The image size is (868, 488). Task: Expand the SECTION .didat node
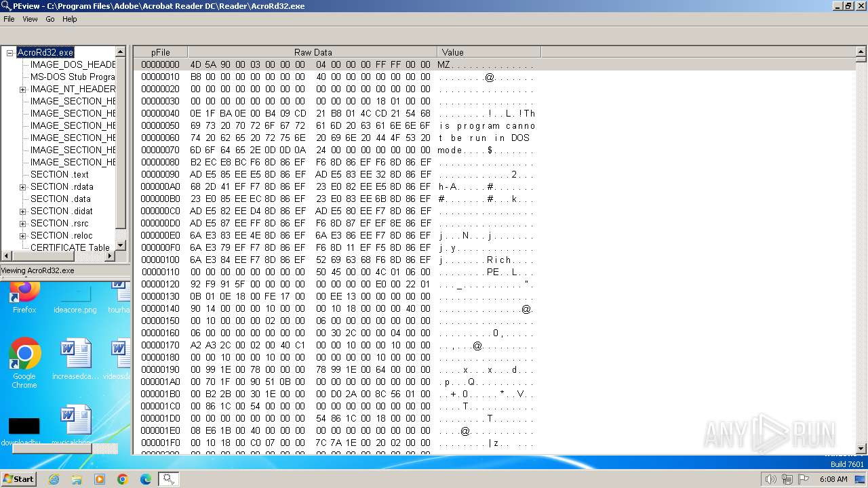click(22, 211)
